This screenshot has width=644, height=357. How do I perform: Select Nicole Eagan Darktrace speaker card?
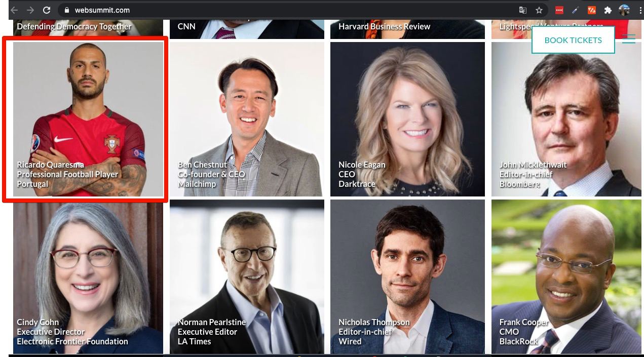pos(407,119)
